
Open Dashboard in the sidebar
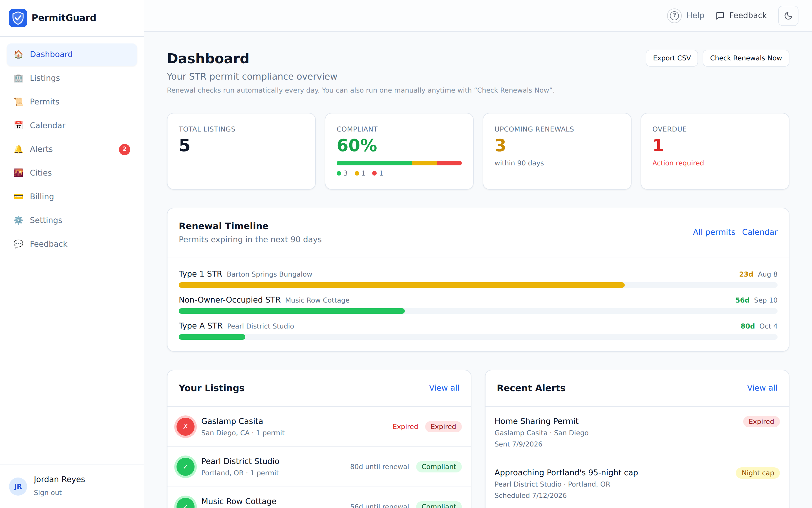click(x=72, y=54)
